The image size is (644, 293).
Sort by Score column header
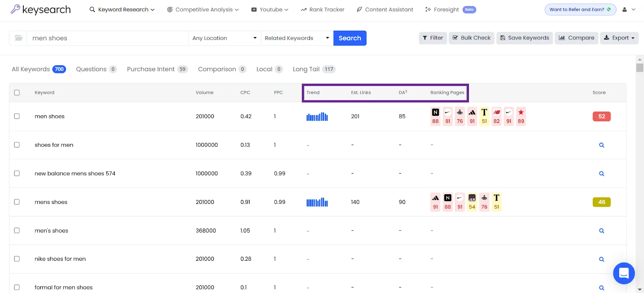599,92
